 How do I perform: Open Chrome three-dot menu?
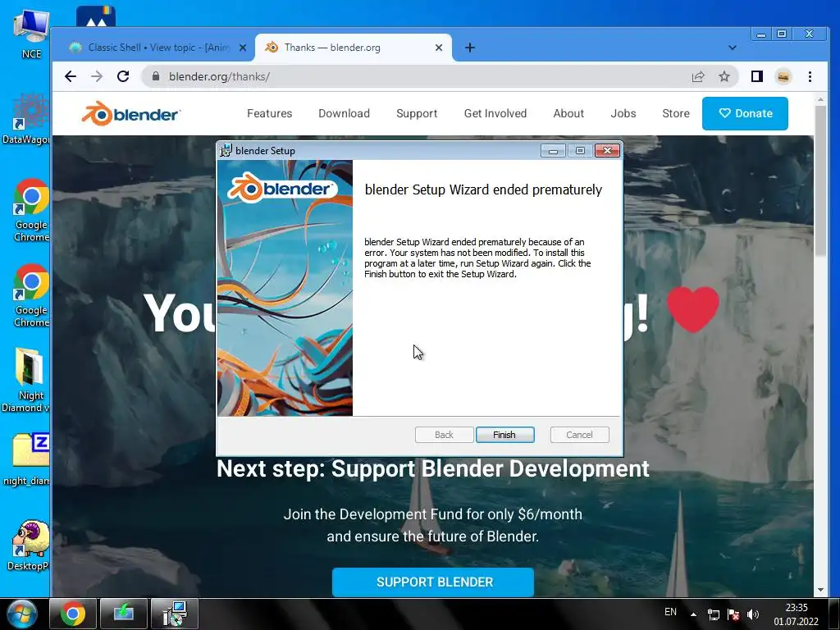pyautogui.click(x=810, y=76)
